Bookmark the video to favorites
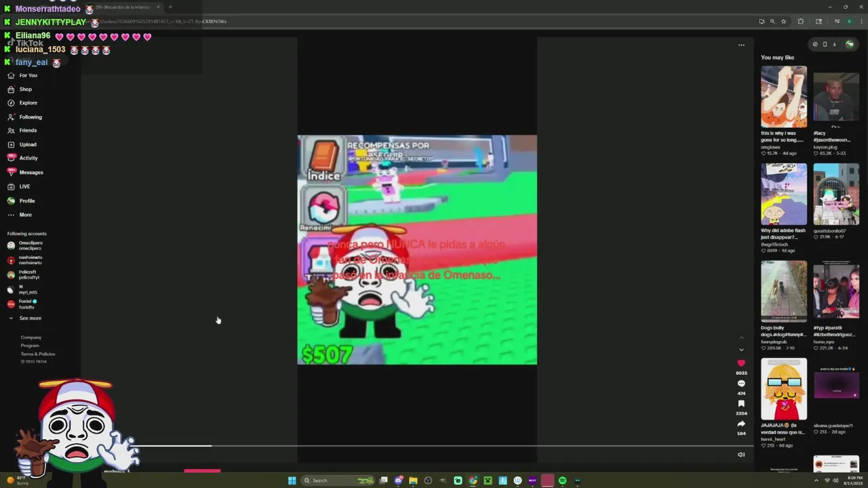Screen dimensions: 868x488 pyautogui.click(x=741, y=404)
